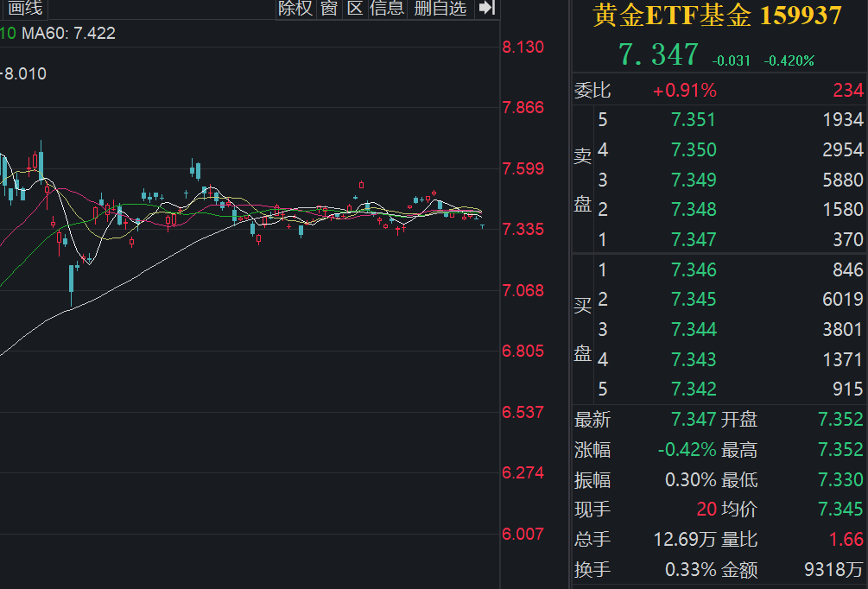Viewport: 868px width, 589px height.
Task: Click the 7.599 price axis value
Action: click(x=523, y=168)
